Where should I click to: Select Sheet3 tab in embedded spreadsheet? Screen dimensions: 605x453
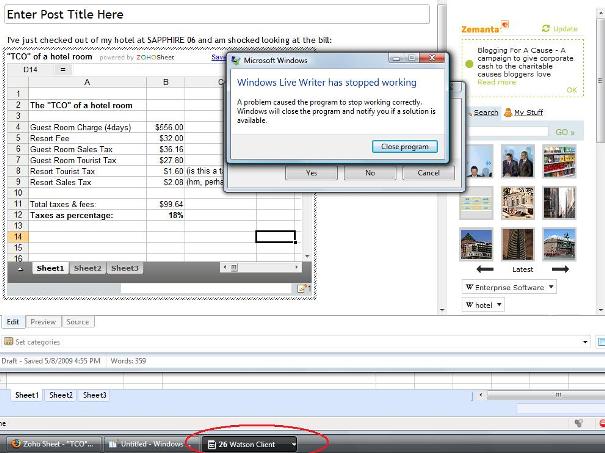tap(125, 268)
